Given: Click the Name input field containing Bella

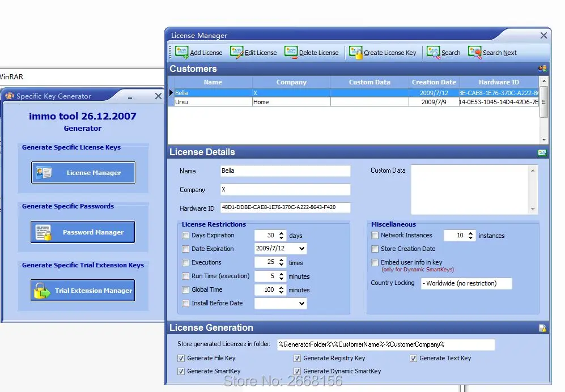Looking at the screenshot, I should point(286,171).
